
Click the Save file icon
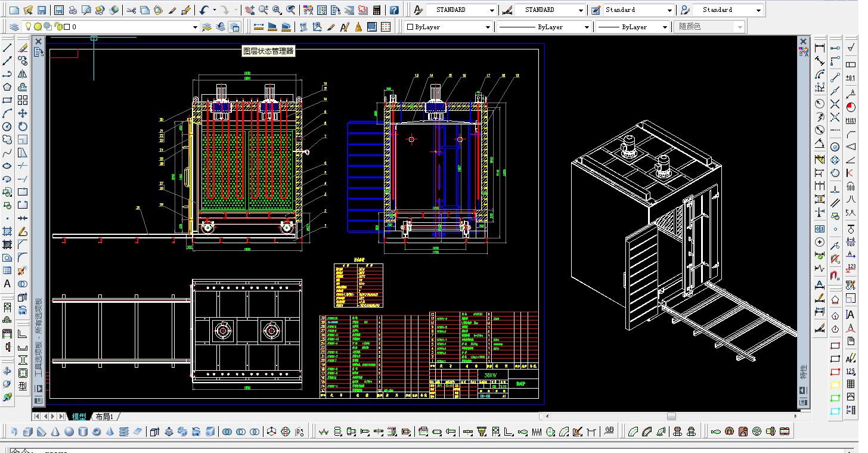(x=42, y=10)
